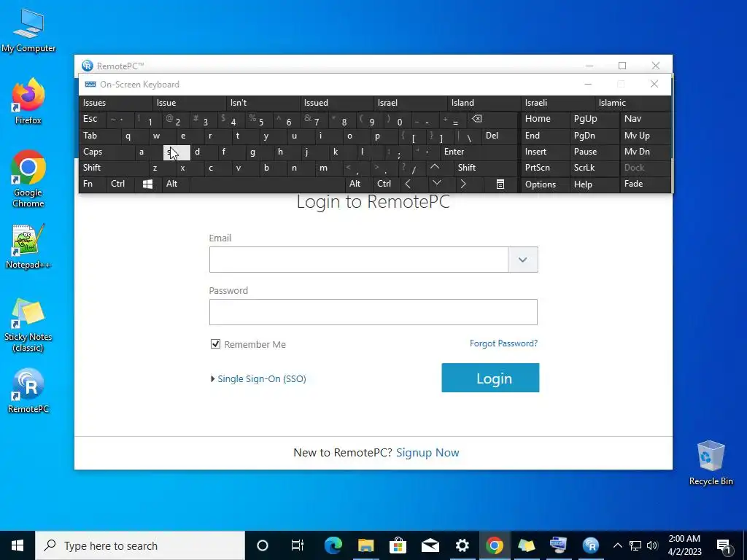Open Microsoft Store from taskbar
The width and height of the screenshot is (747, 560).
coord(398,545)
